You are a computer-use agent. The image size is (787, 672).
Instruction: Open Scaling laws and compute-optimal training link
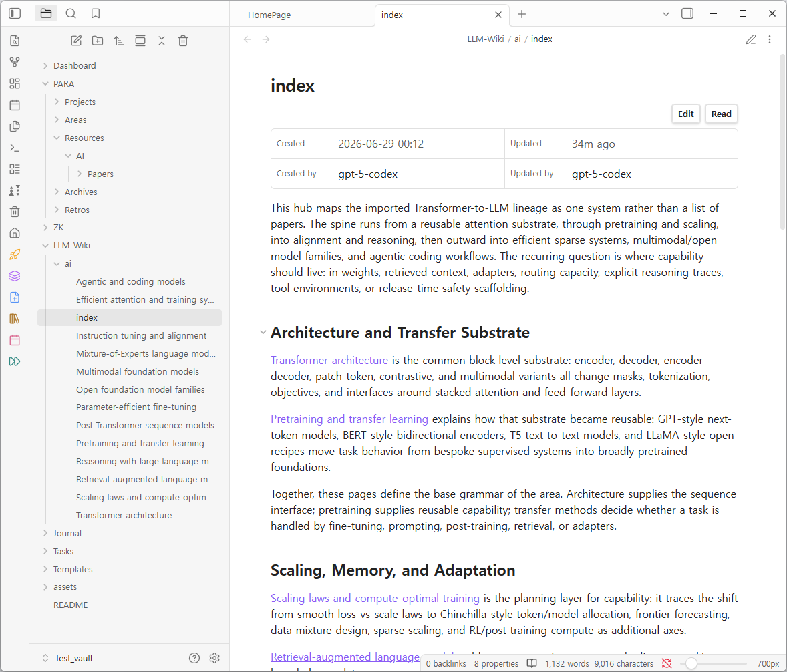(x=375, y=599)
